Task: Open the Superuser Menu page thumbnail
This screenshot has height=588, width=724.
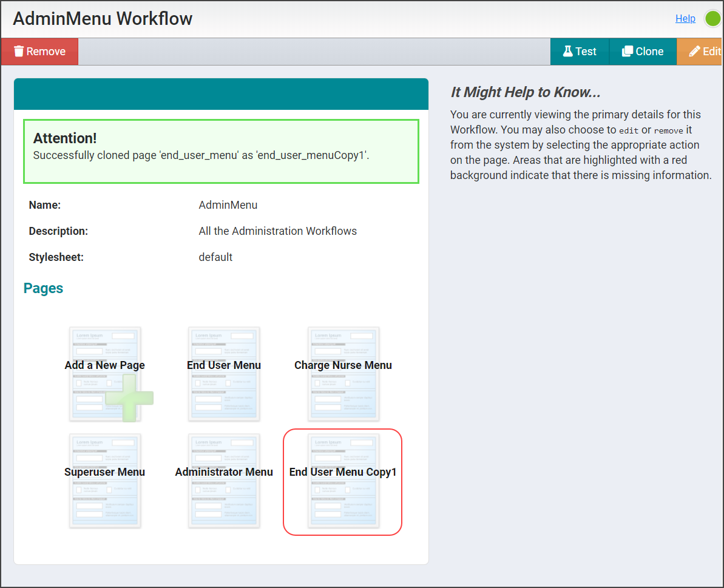Action: point(105,481)
